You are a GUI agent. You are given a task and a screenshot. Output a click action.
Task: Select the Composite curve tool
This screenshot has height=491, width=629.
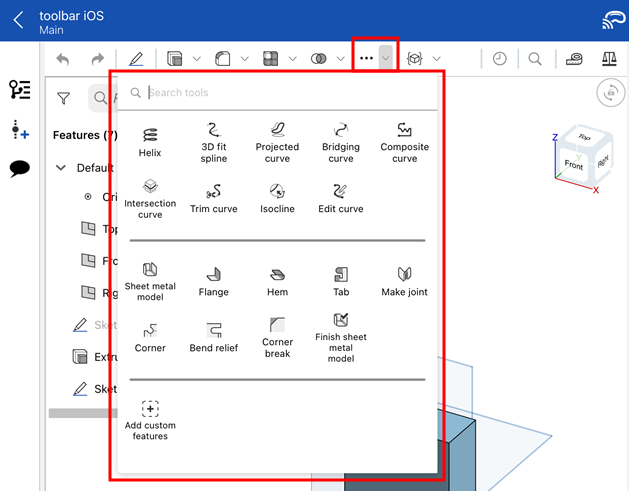tap(404, 141)
